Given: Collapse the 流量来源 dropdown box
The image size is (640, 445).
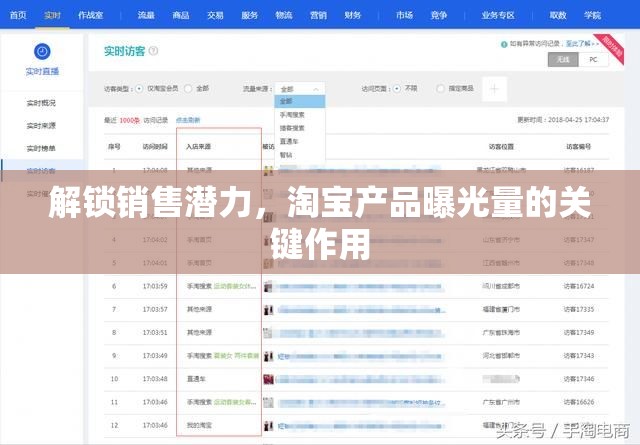Looking at the screenshot, I should (300, 89).
